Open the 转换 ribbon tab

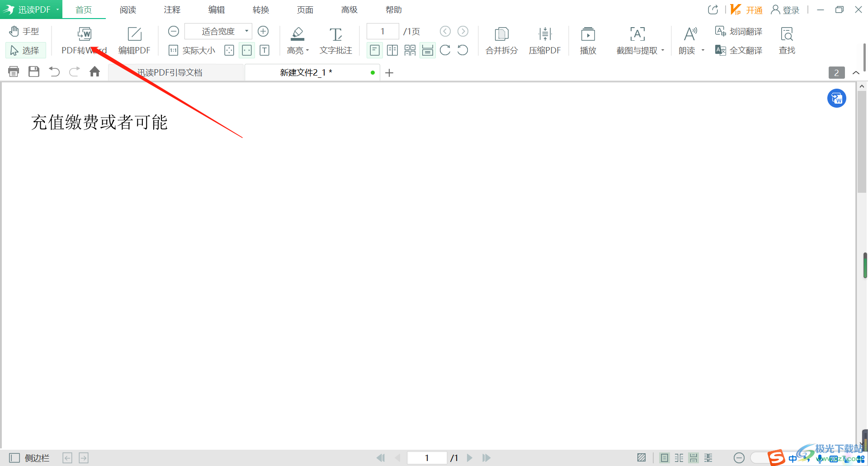click(261, 10)
